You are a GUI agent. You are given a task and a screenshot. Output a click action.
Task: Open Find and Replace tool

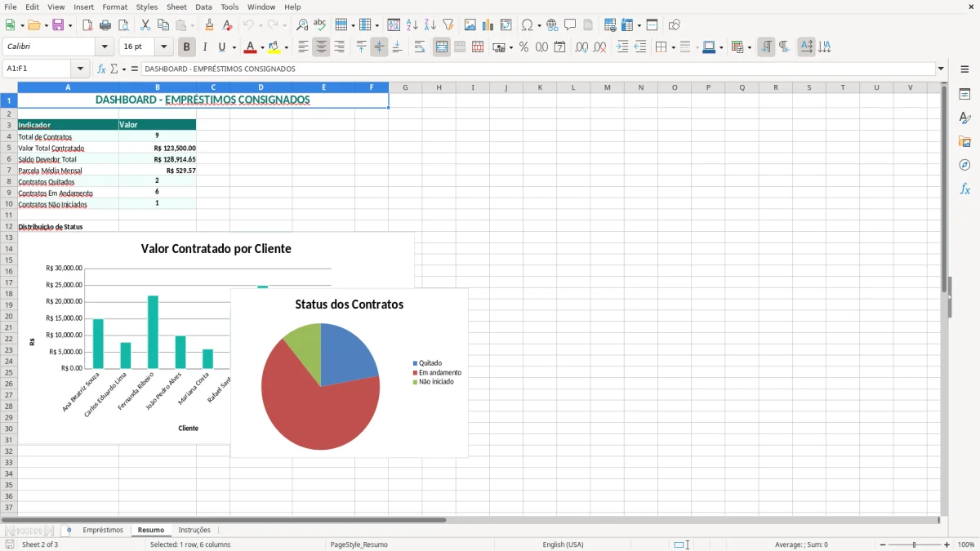pos(302,25)
